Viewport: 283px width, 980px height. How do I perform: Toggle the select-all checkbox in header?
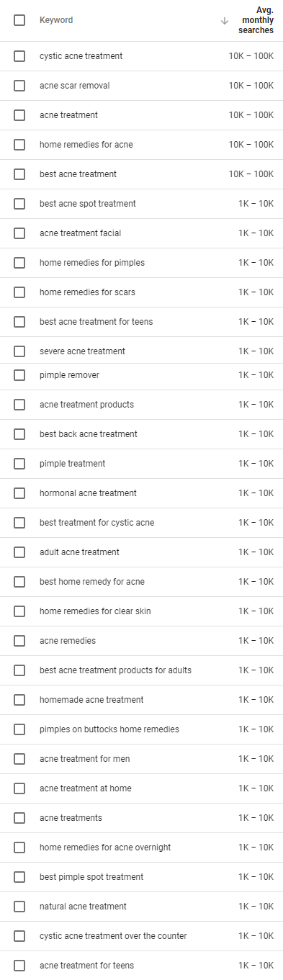pos(19,20)
